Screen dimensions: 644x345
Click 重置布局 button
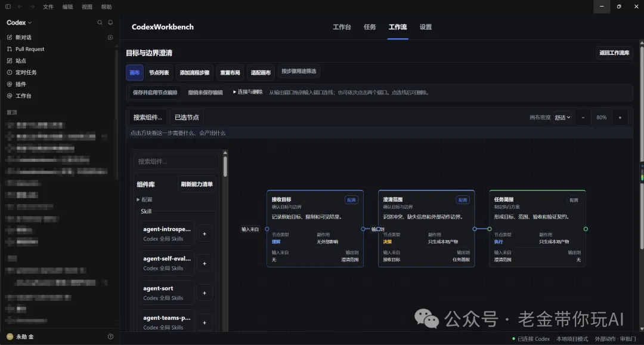point(230,72)
